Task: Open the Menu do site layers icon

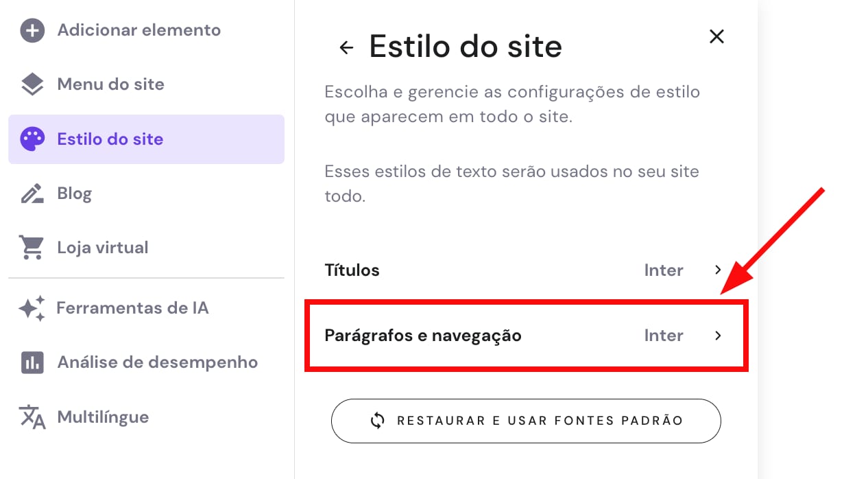Action: 32,84
